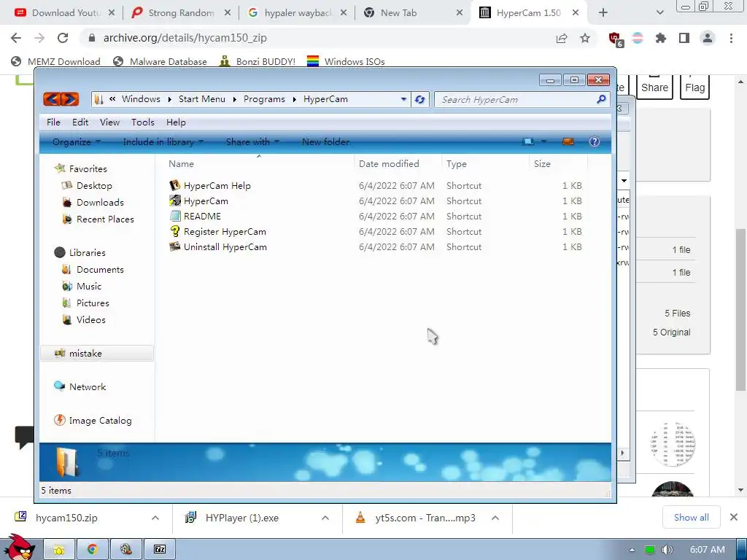The height and width of the screenshot is (560, 747).
Task: Open the view options dropdown arrow
Action: click(x=543, y=141)
